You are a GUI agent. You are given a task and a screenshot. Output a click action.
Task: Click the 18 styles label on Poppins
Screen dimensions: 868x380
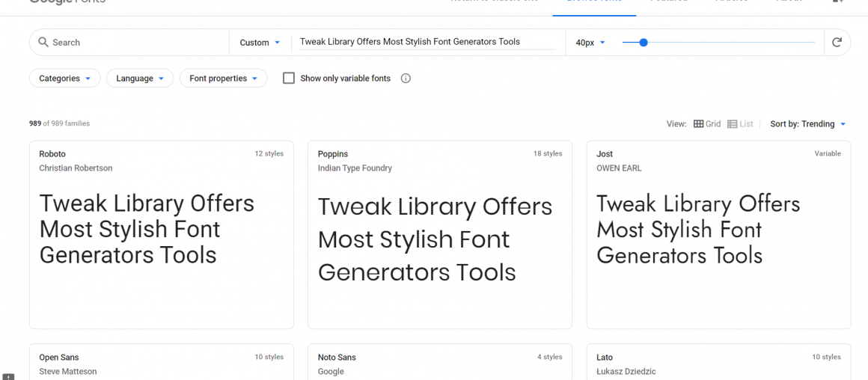point(548,154)
